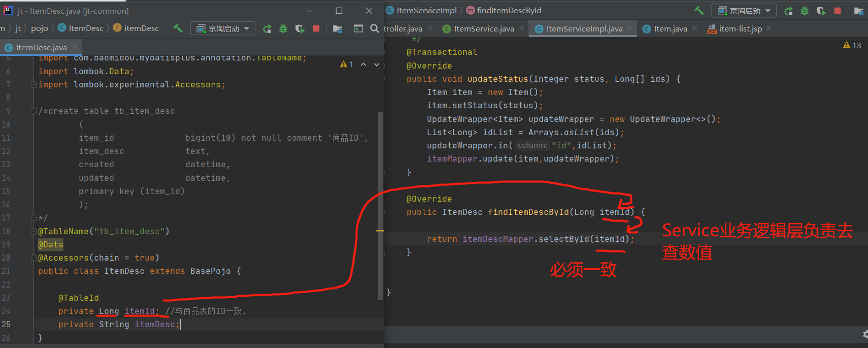The width and height of the screenshot is (868, 348).
Task: Open 京淘启动 run configuration dropdown in jt window
Action: pos(223,28)
